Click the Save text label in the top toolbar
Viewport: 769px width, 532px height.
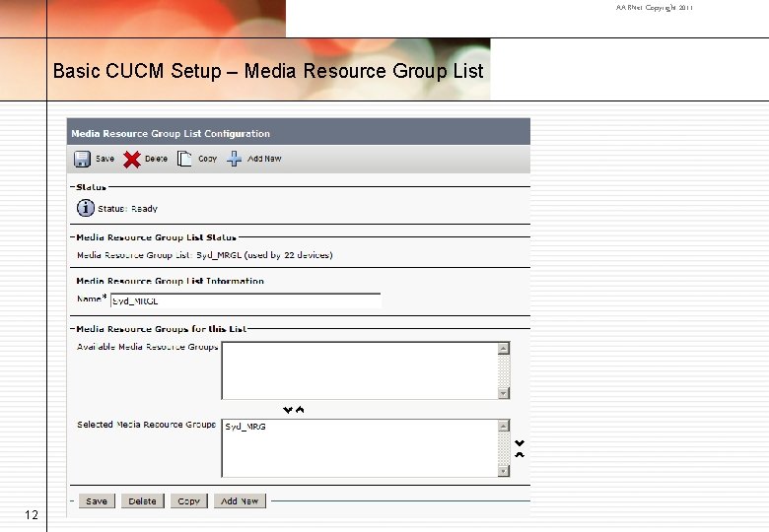coord(105,159)
